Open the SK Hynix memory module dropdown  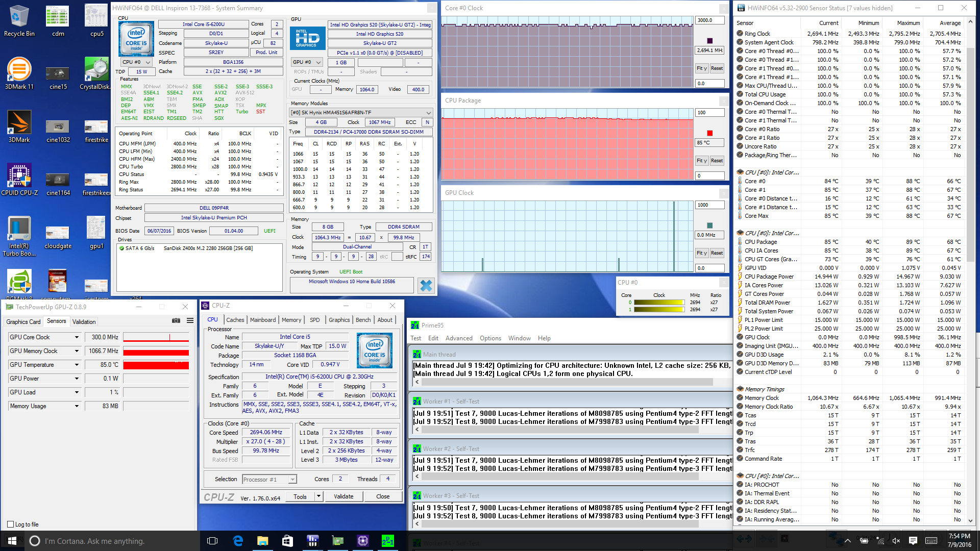[361, 113]
